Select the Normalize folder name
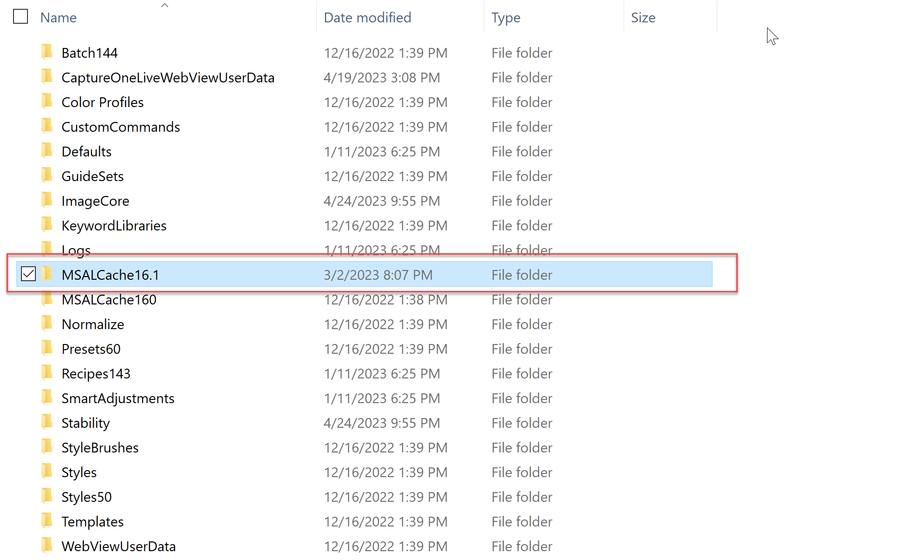The width and height of the screenshot is (924, 560). (93, 324)
